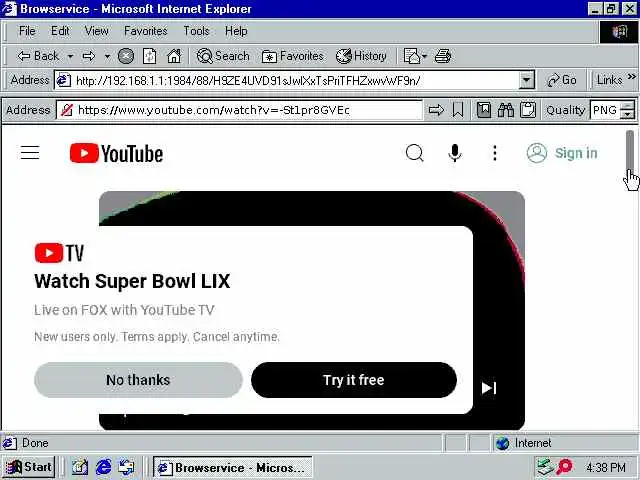This screenshot has height=480, width=640.
Task: Open the File menu
Action: tap(27, 31)
